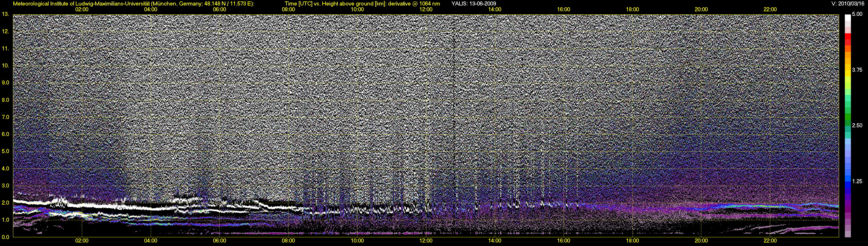
Task: Click '16:00' on the top time axis
Action: [x=564, y=10]
